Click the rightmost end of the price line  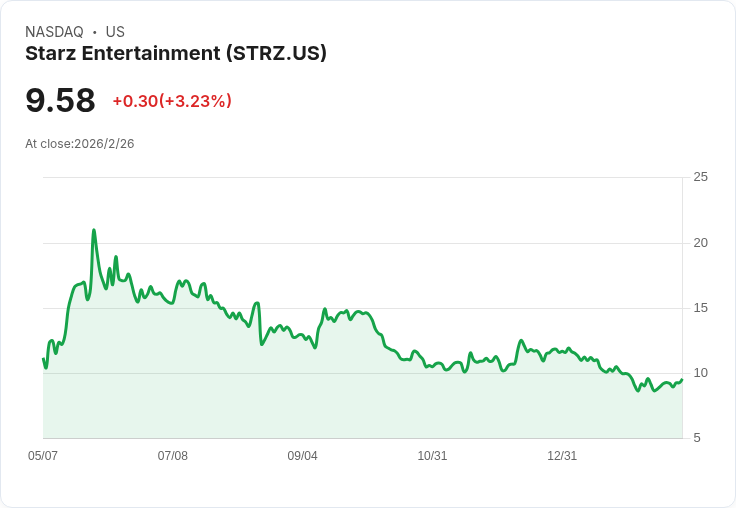[x=682, y=379]
